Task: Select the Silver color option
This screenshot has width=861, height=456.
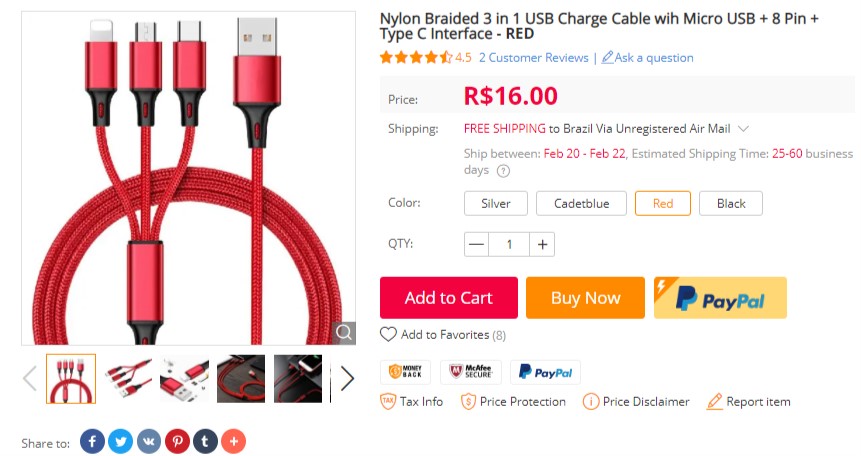Action: 496,203
